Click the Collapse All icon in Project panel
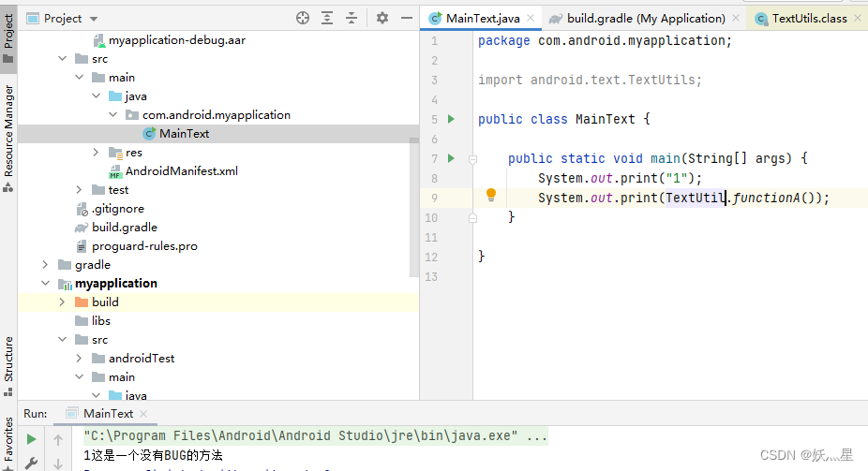This screenshot has height=471, width=868. (x=352, y=18)
